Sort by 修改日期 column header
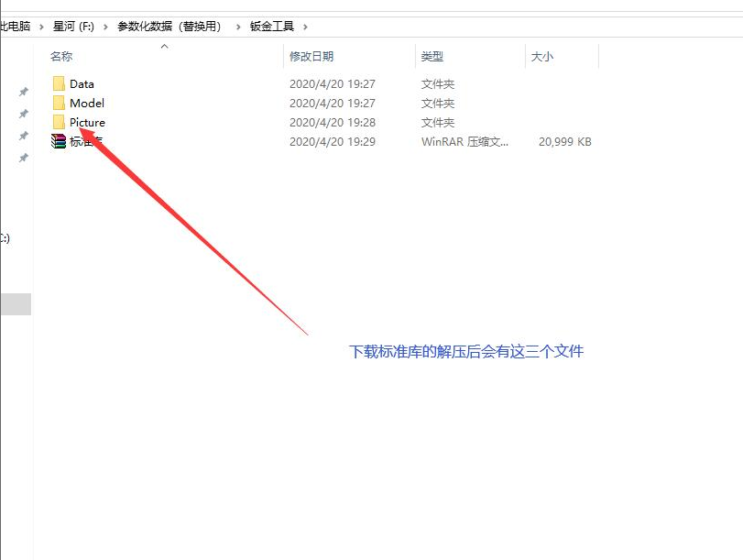 pos(311,57)
